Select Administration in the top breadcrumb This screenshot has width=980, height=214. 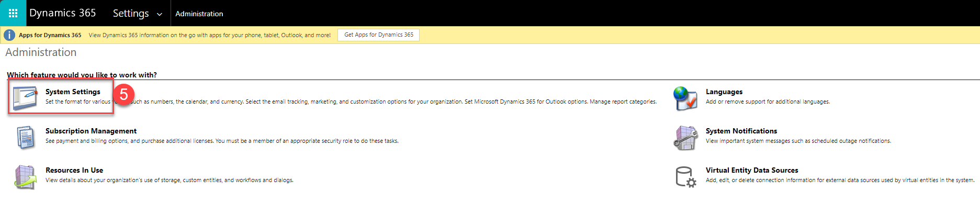click(x=199, y=14)
